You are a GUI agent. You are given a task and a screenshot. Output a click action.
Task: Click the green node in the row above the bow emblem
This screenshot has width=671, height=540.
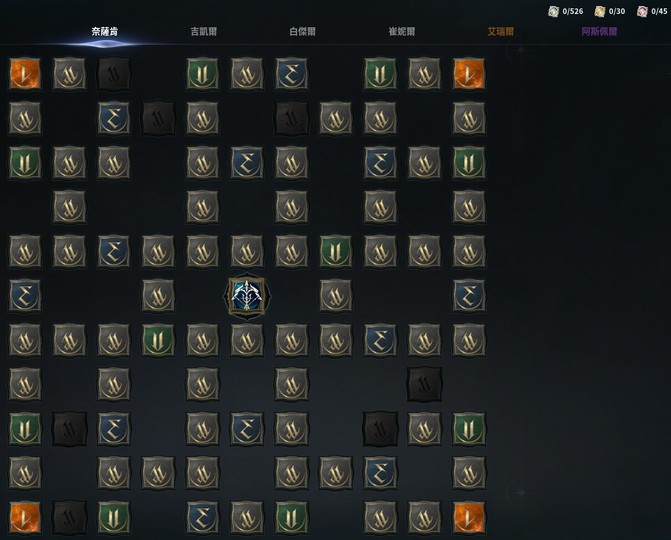[x=336, y=251]
